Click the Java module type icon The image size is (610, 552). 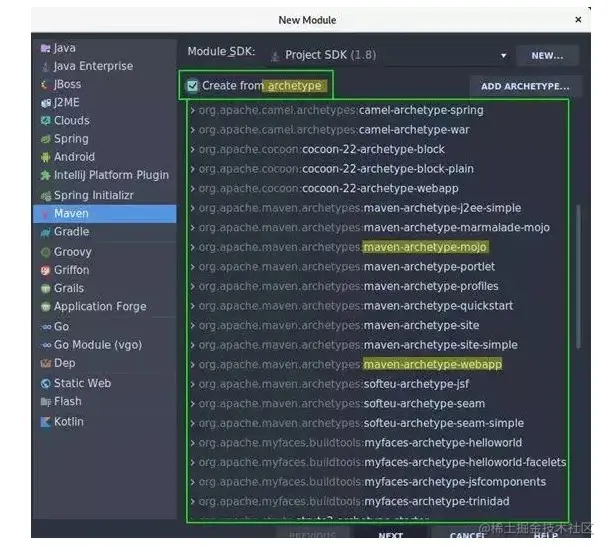(46, 48)
